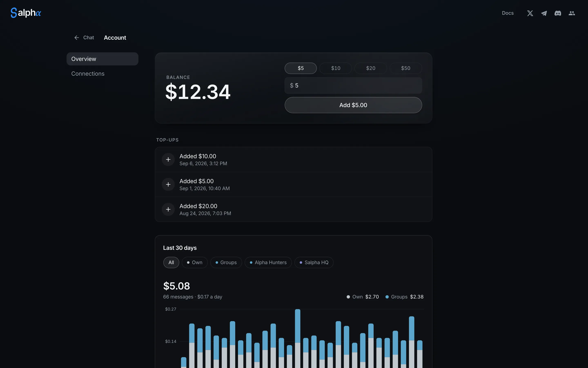Click the tallest bar in the chart

click(x=298, y=339)
